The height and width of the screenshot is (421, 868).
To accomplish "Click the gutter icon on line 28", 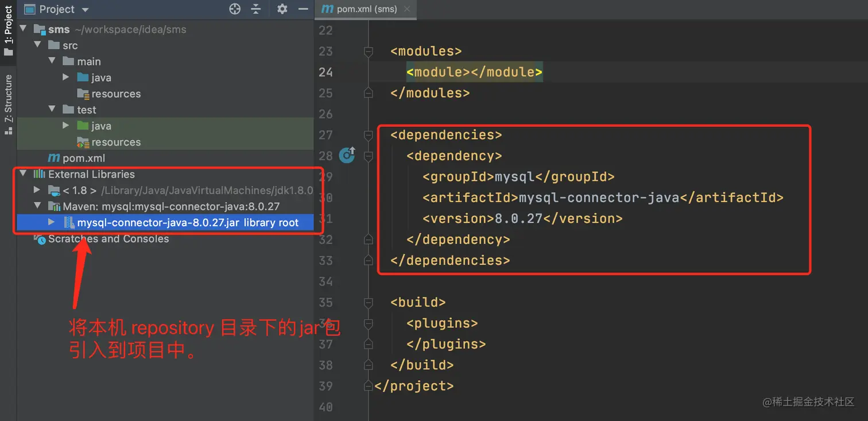I will [347, 155].
